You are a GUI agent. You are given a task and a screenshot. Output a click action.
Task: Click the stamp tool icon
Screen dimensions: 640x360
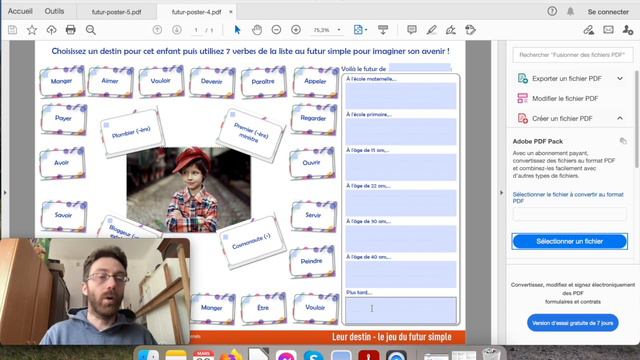point(471,29)
